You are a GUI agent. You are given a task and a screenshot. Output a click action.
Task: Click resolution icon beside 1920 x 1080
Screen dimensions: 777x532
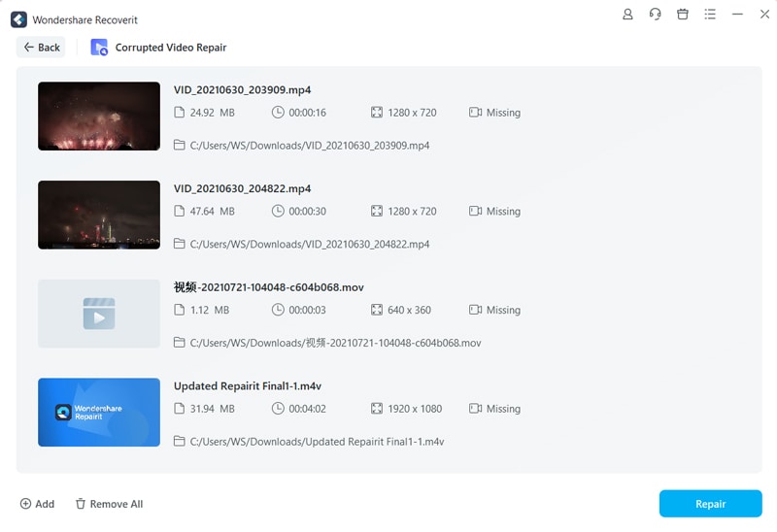point(377,408)
